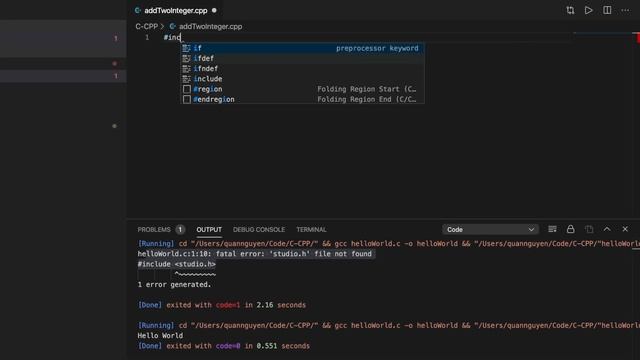The width and height of the screenshot is (640, 360).
Task: Maximize the panel with the chevron up
Action: [x=607, y=229]
